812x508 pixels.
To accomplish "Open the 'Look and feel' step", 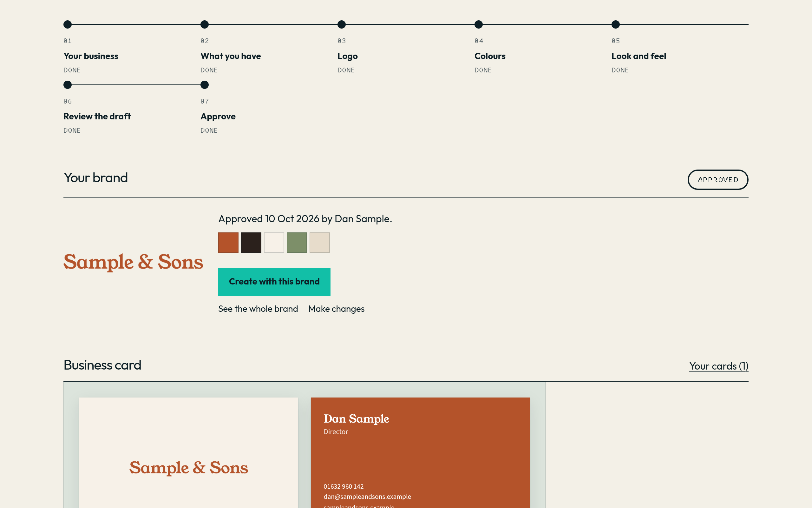I will pos(638,56).
